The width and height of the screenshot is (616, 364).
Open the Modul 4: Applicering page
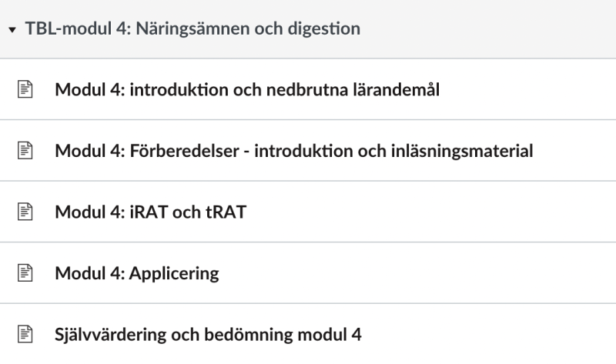(137, 273)
